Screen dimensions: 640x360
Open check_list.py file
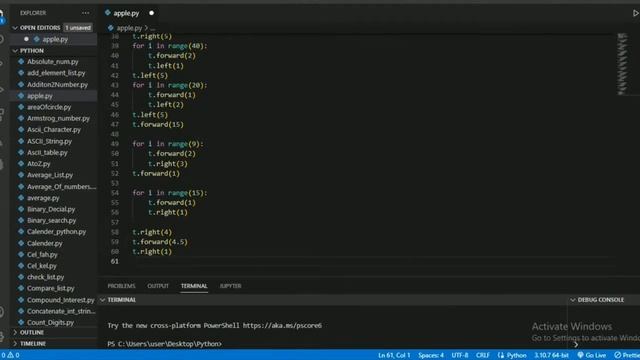(45, 277)
